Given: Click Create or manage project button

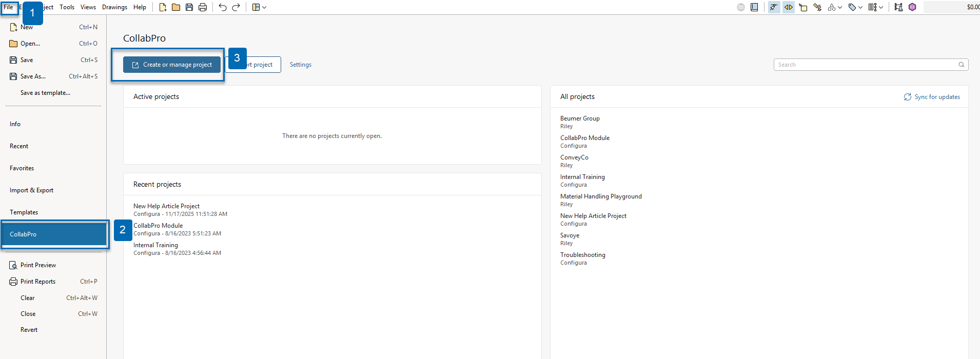Looking at the screenshot, I should pos(172,65).
